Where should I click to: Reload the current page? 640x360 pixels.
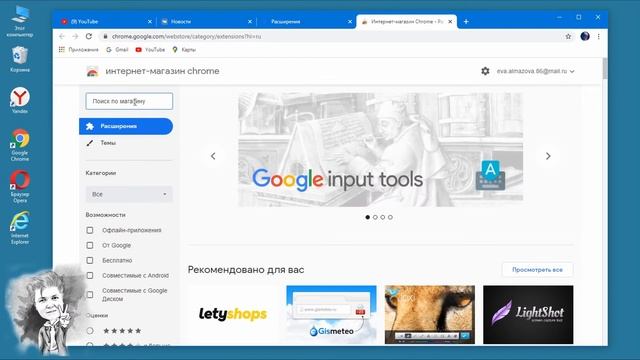89,36
